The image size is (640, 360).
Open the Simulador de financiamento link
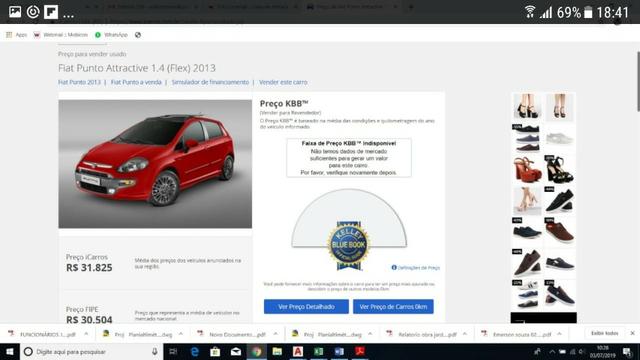click(x=210, y=82)
